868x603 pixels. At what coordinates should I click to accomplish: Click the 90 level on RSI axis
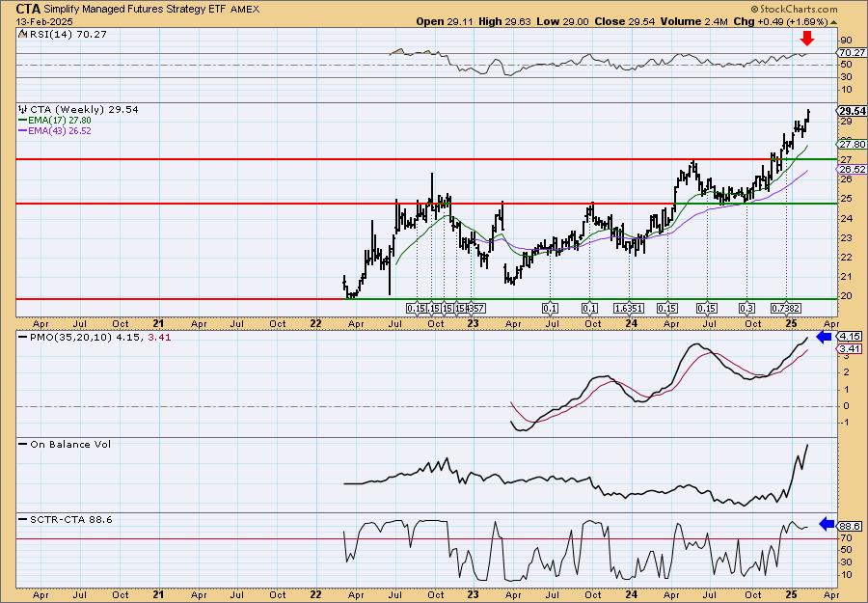tap(845, 41)
